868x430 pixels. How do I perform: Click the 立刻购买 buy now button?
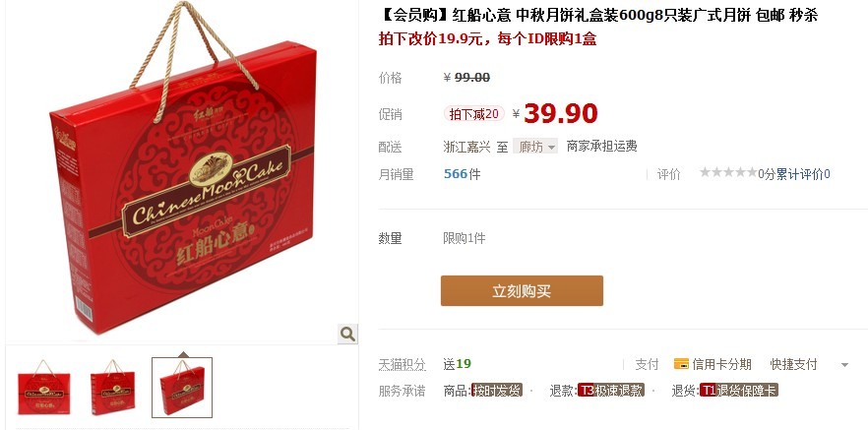pos(522,291)
